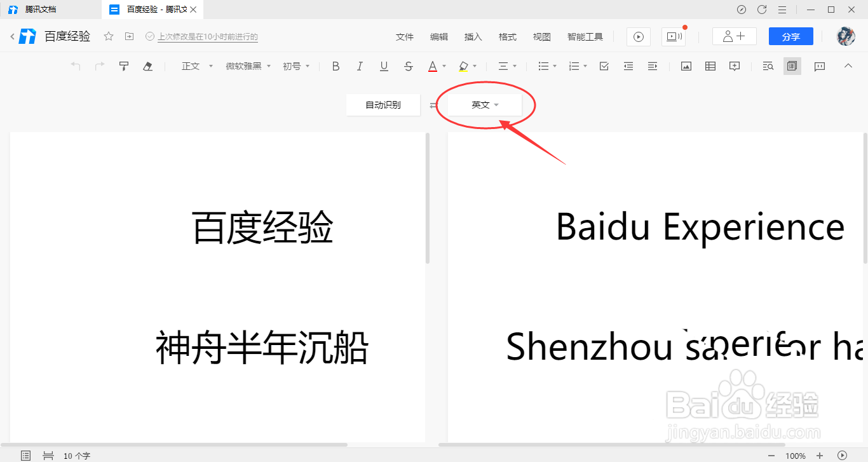This screenshot has height=462, width=868.
Task: Insert an image from toolbar
Action: [x=686, y=66]
